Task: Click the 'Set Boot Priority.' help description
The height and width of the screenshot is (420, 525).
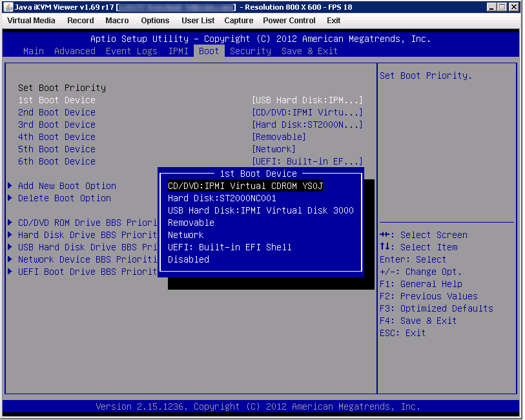Action: [426, 76]
